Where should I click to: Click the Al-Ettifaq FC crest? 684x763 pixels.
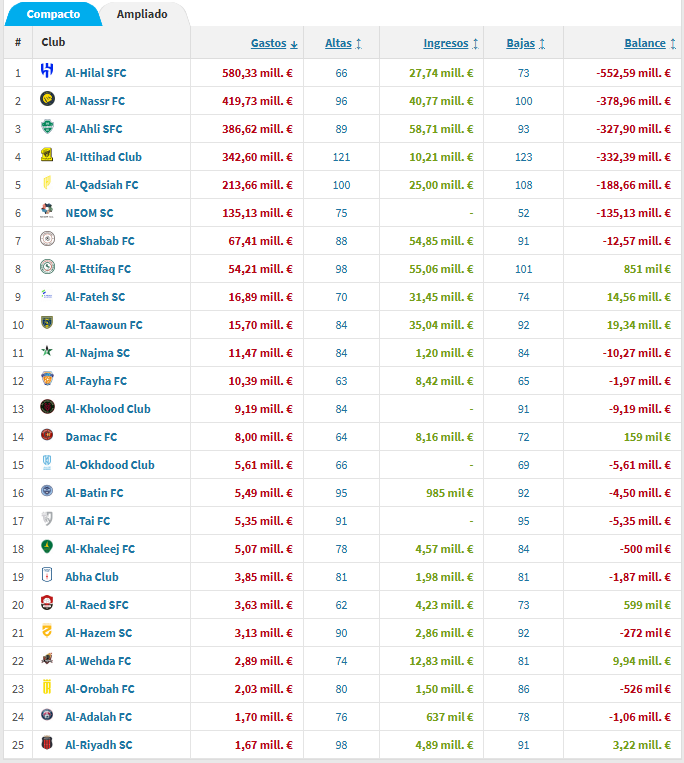[x=47, y=267]
